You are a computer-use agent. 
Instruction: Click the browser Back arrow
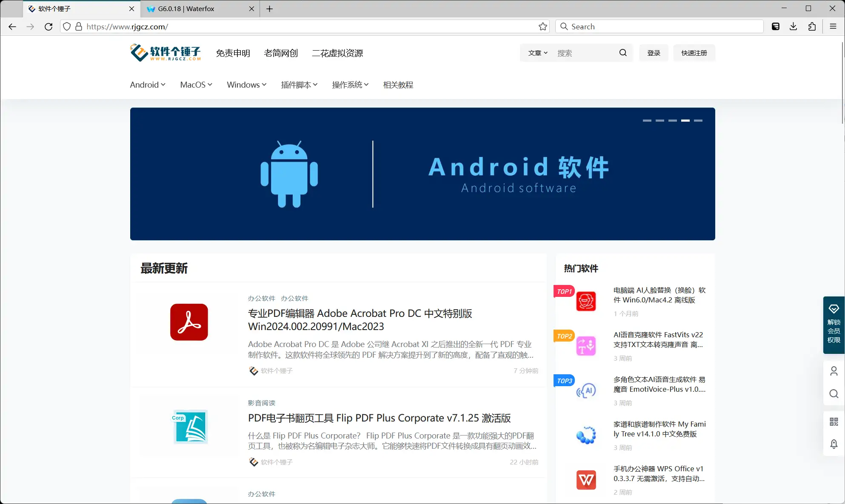(x=12, y=26)
